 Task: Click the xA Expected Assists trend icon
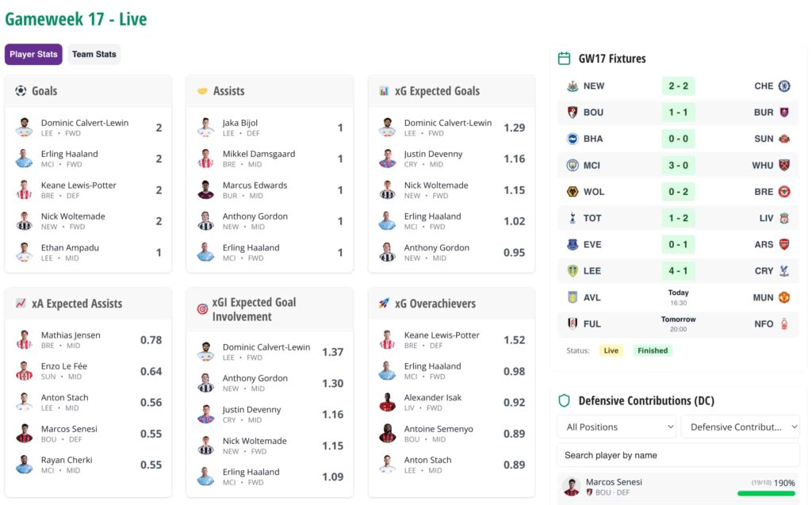[x=21, y=304]
